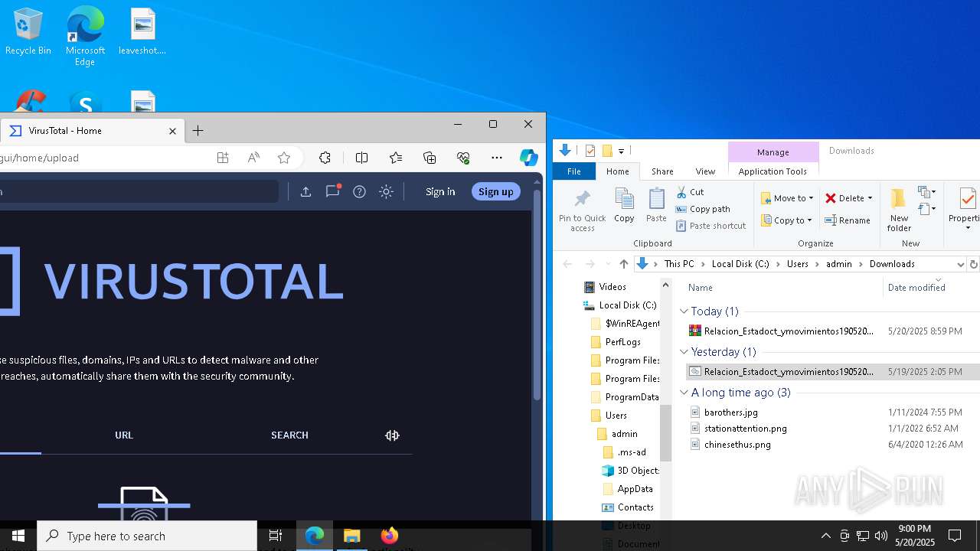Open the Move to dropdown
Viewport: 980px width, 551px height.
[x=787, y=198]
